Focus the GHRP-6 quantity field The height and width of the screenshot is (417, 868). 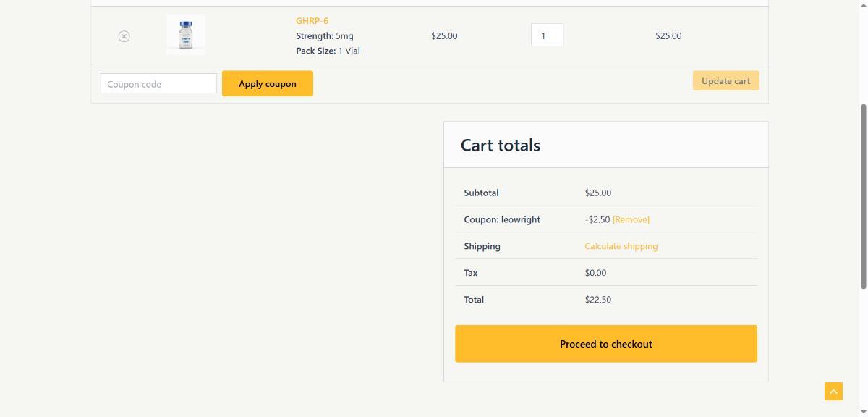(547, 35)
